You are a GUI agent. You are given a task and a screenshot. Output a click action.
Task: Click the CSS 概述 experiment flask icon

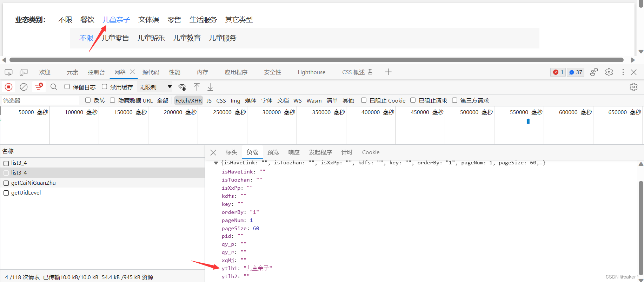point(370,72)
